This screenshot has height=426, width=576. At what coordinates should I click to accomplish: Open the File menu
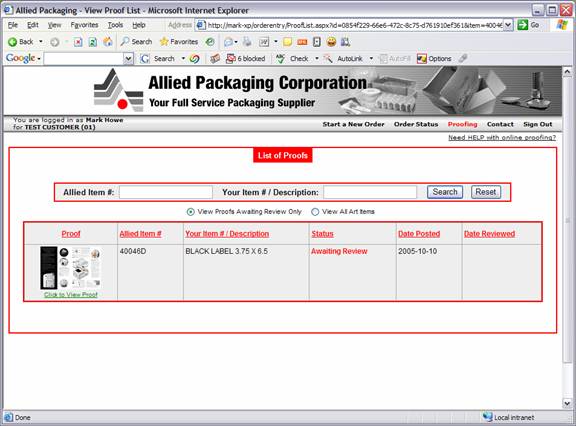13,25
